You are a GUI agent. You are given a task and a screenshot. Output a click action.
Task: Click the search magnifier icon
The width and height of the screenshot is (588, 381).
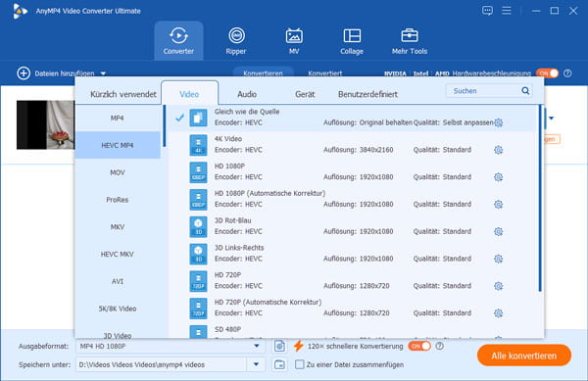525,90
